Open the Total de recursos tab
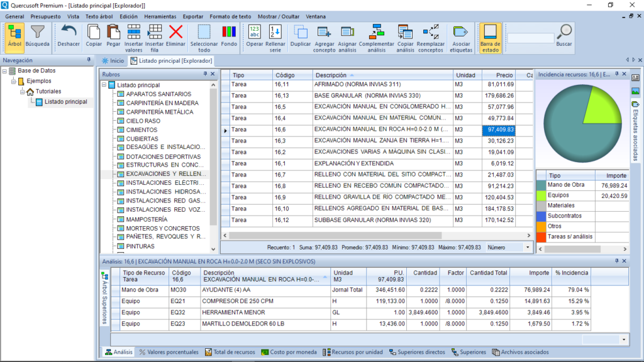 click(230, 352)
